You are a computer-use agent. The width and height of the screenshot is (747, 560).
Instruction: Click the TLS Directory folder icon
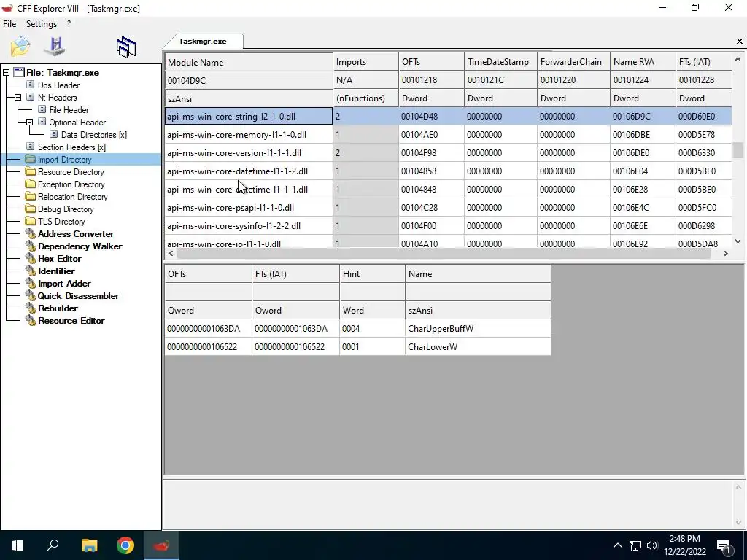pos(31,221)
